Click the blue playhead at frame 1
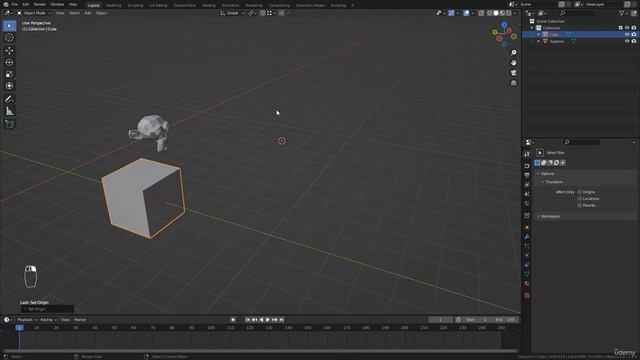640x360 pixels. tap(19, 327)
